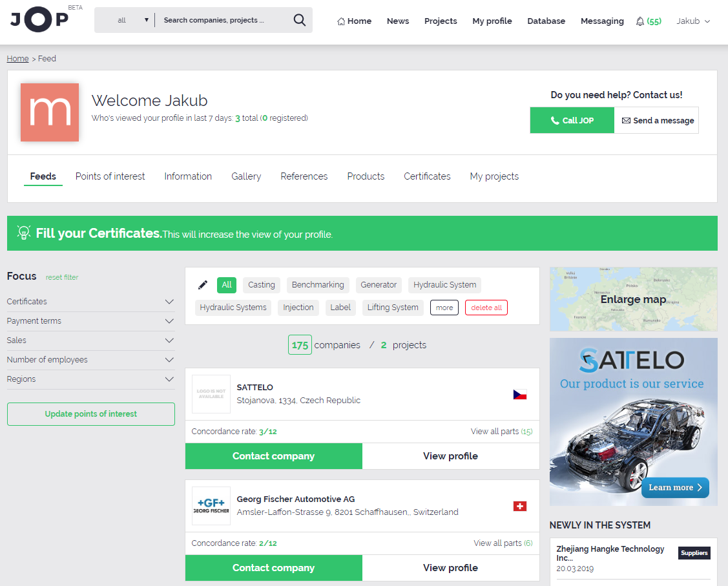Image resolution: width=728 pixels, height=586 pixels.
Task: Click Fill your Certificates banner
Action: click(362, 233)
